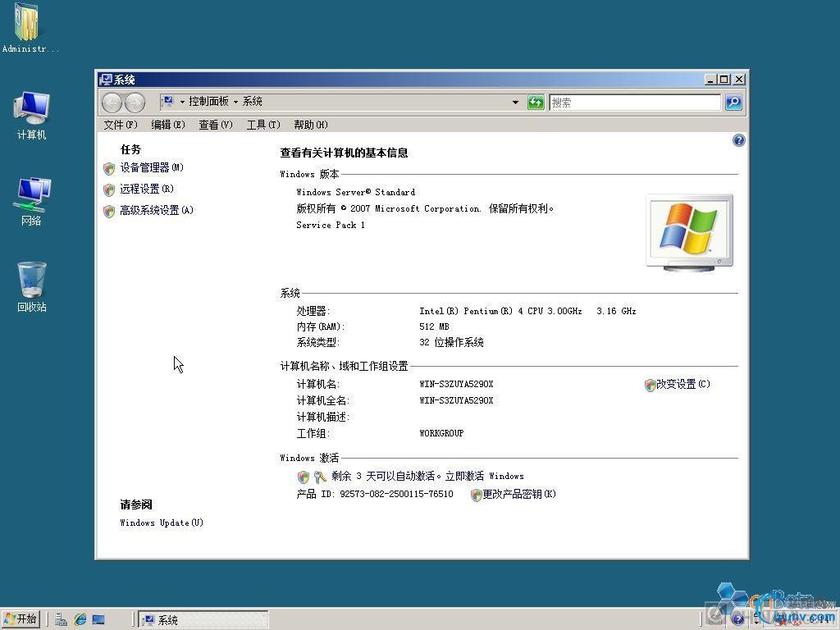
Task: Click the Service Pack 1 text
Action: pos(331,225)
